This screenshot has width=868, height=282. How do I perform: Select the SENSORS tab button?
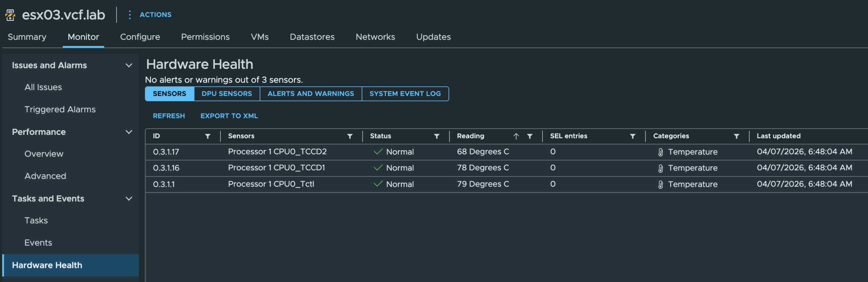(x=170, y=94)
